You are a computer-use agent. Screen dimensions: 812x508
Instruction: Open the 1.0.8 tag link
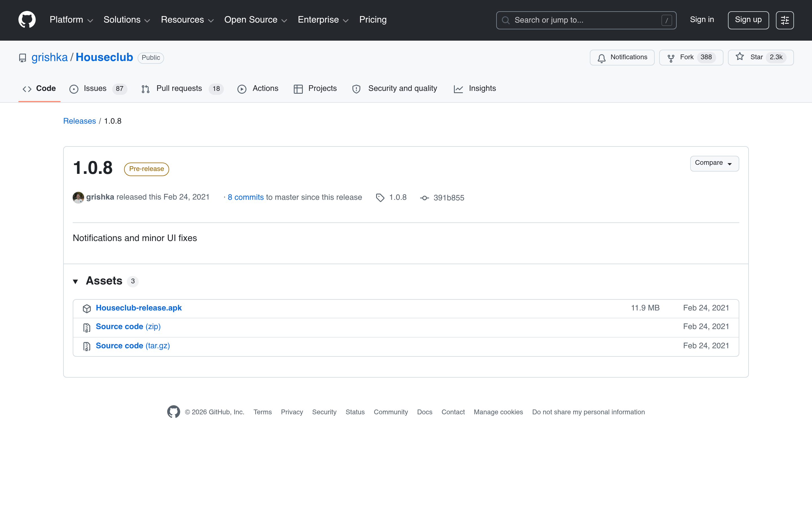coord(398,198)
